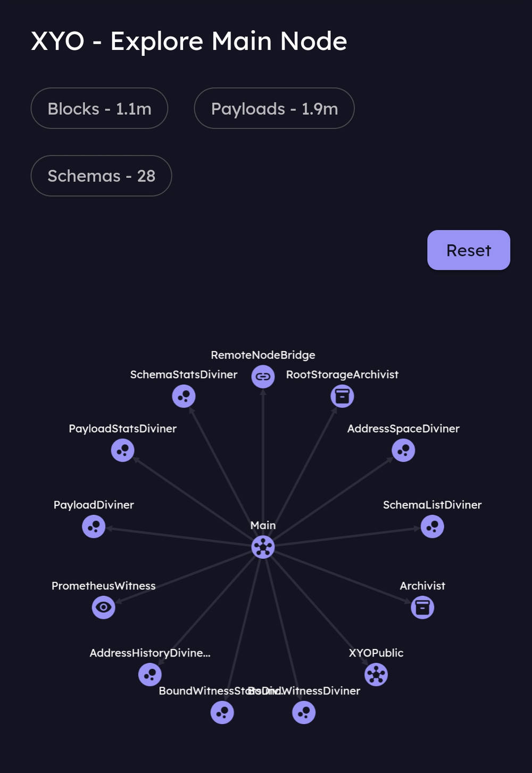Click the SchemaStatsDiviner node icon

click(184, 396)
